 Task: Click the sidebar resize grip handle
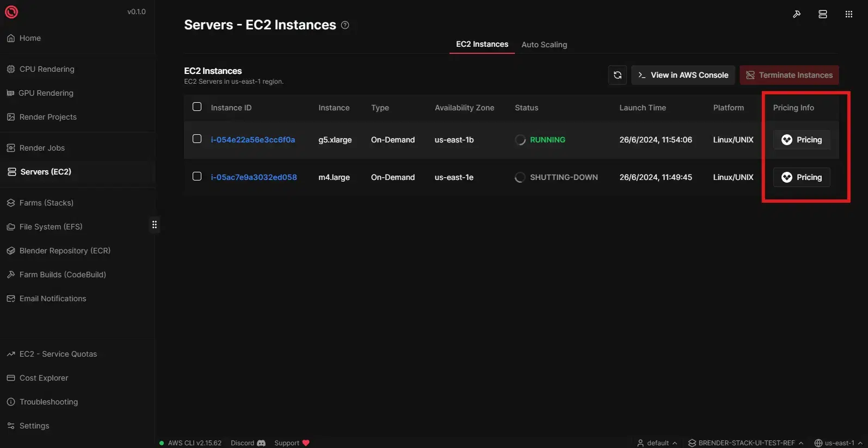pyautogui.click(x=155, y=225)
